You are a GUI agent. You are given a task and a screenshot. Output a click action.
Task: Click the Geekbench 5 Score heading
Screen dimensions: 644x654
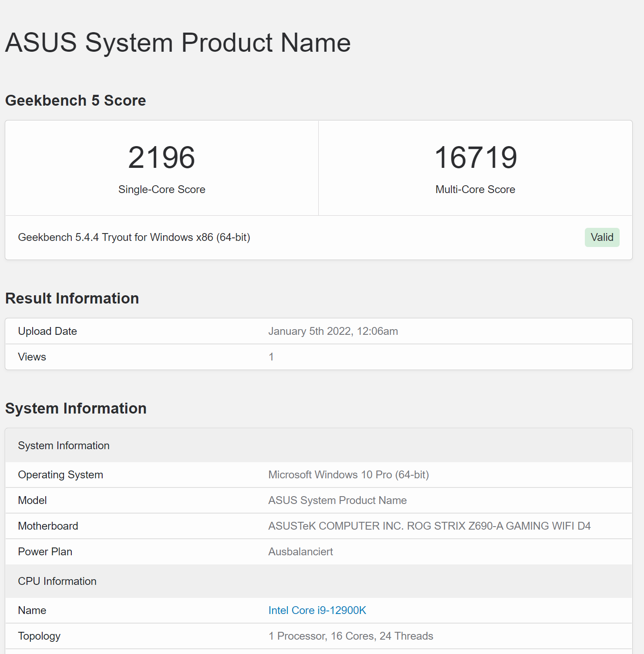pyautogui.click(x=76, y=100)
